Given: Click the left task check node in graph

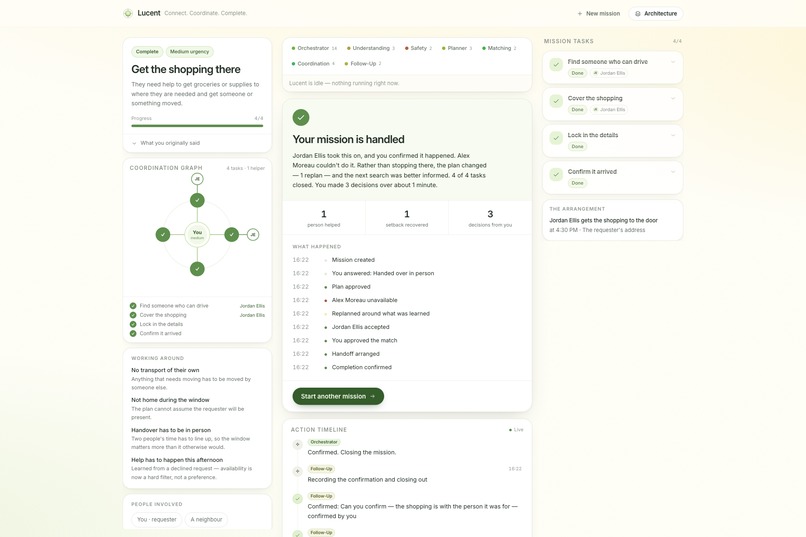Looking at the screenshot, I should coord(162,235).
